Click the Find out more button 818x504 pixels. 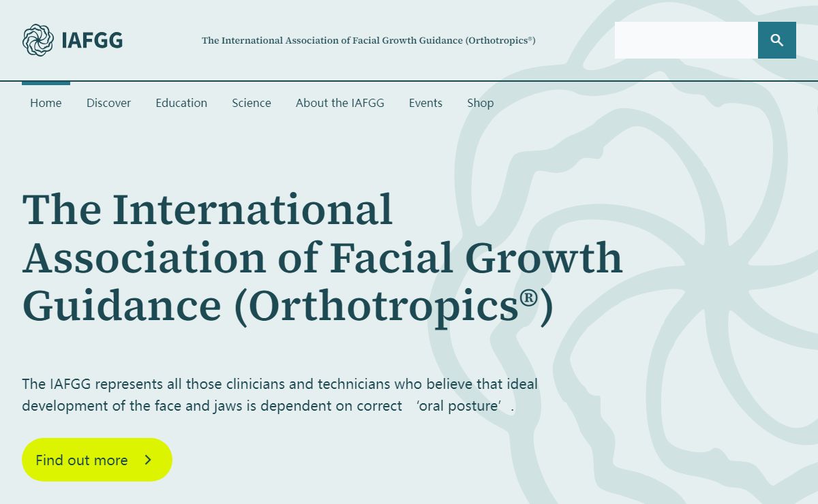(97, 460)
